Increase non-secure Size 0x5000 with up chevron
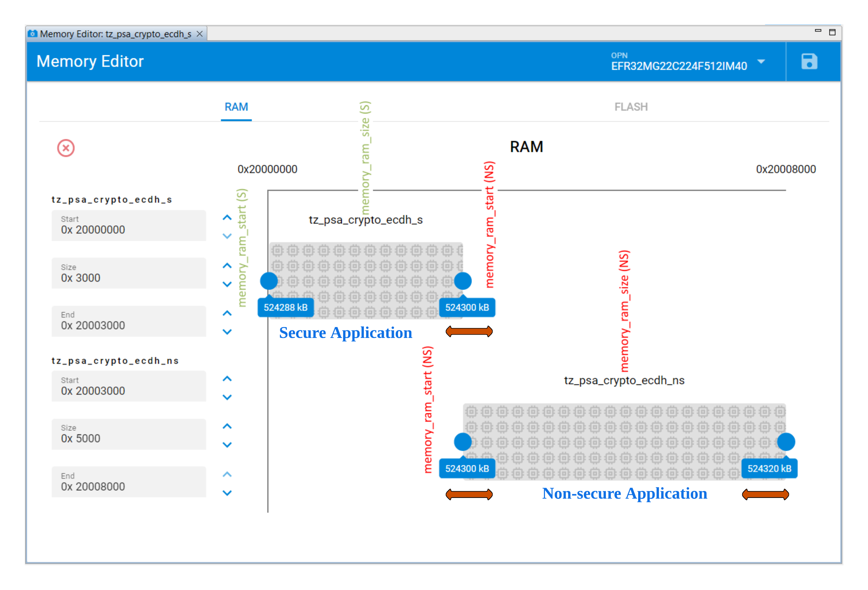868x590 pixels. pyautogui.click(x=227, y=426)
